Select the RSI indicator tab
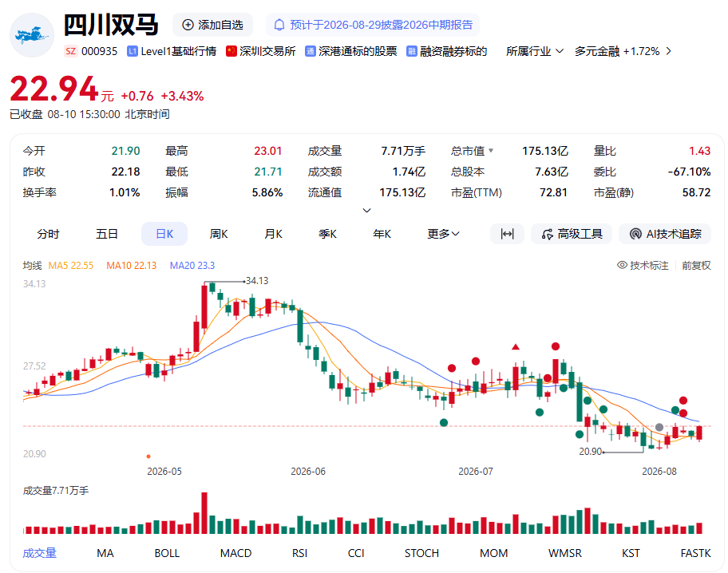 click(299, 553)
